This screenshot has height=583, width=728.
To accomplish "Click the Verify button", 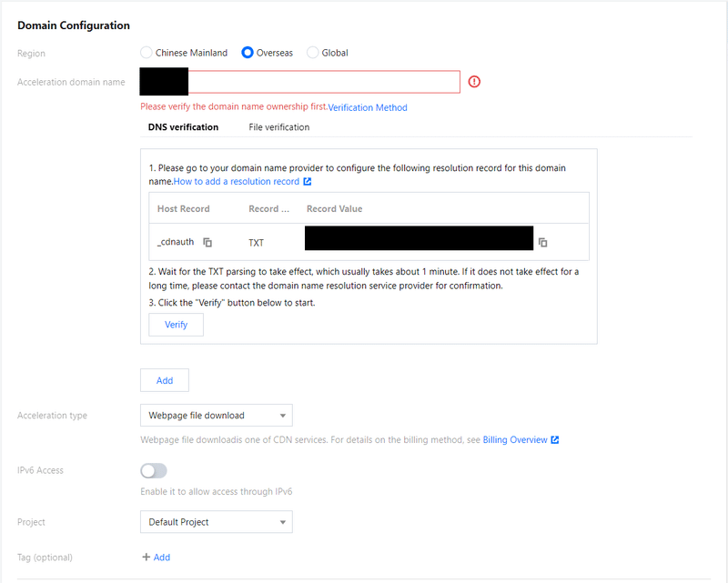I will click(175, 324).
